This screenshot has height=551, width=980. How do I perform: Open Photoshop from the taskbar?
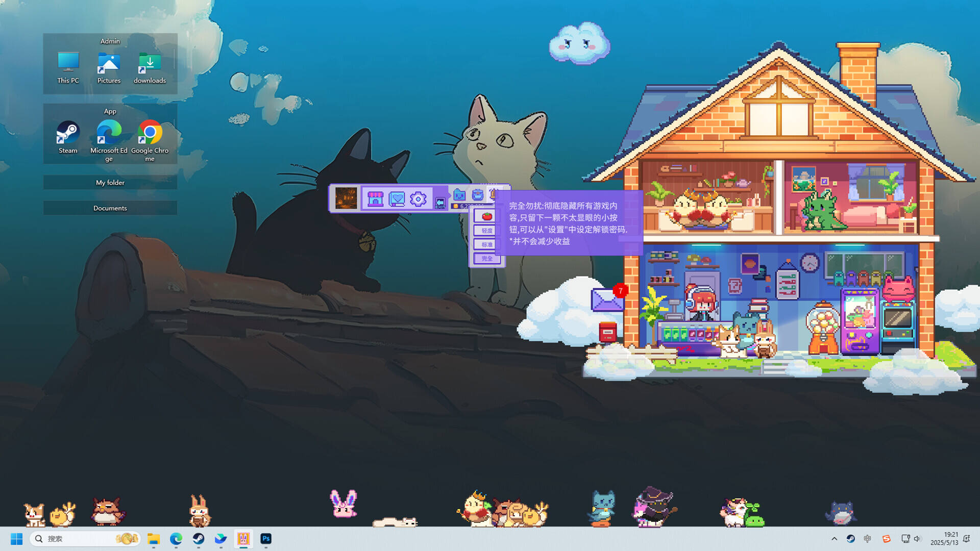[x=266, y=539]
